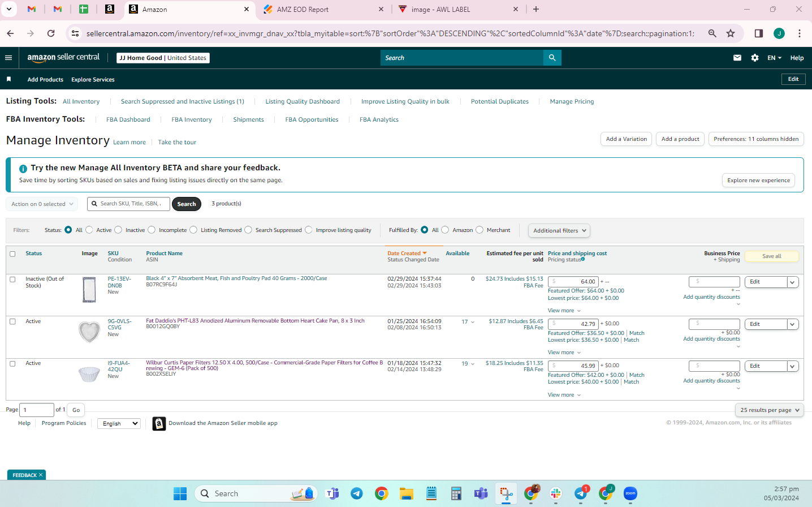
Task: Click the Add a product button
Action: tap(680, 139)
